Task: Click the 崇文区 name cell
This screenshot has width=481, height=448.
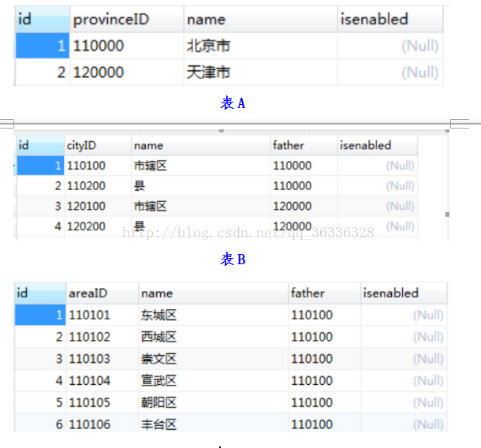Action: click(x=214, y=359)
